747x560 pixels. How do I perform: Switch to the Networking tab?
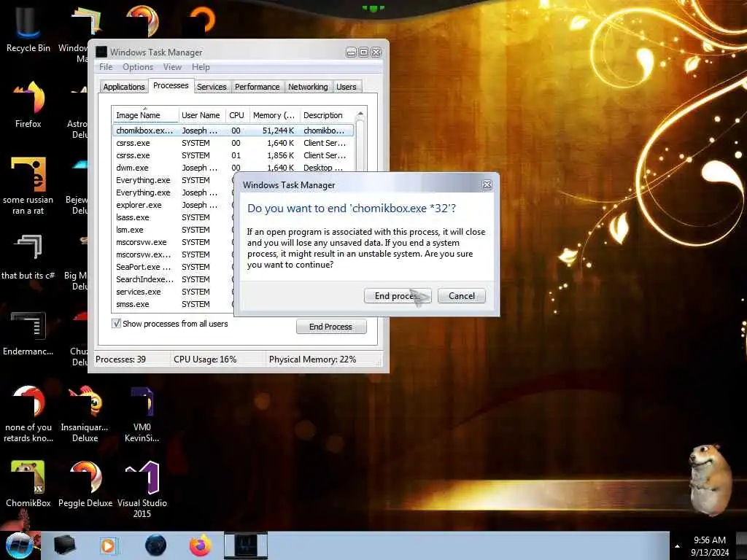coord(308,87)
